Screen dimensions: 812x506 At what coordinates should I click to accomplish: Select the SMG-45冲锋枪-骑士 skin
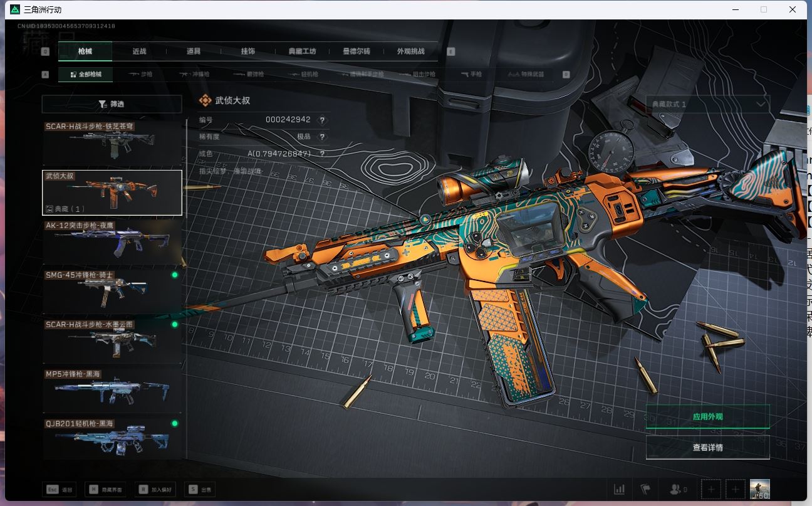coord(112,291)
